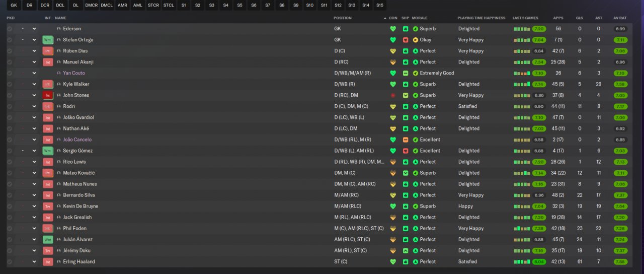Click Kevin De Bruyne's Trv status badge
The height and width of the screenshot is (274, 644).
coord(48,206)
